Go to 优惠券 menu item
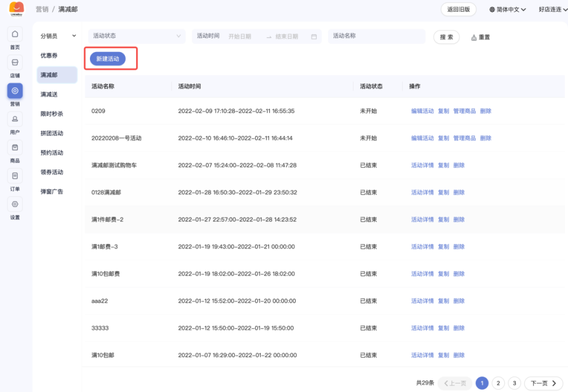 tap(49, 55)
